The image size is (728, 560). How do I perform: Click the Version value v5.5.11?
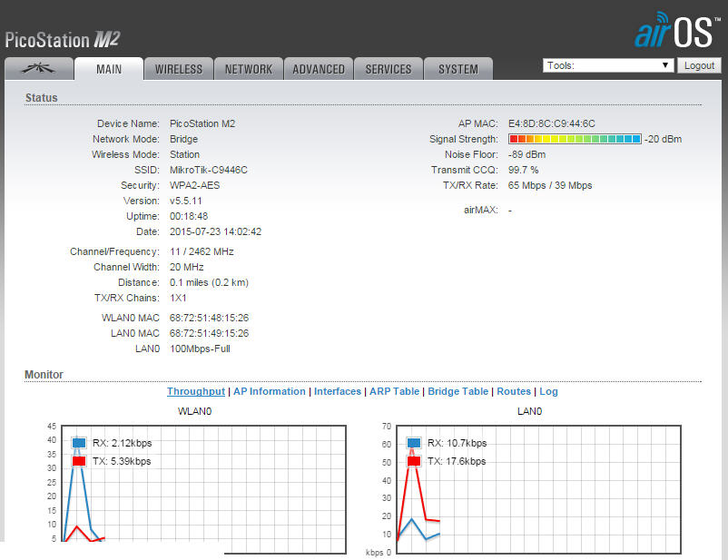[x=186, y=201]
